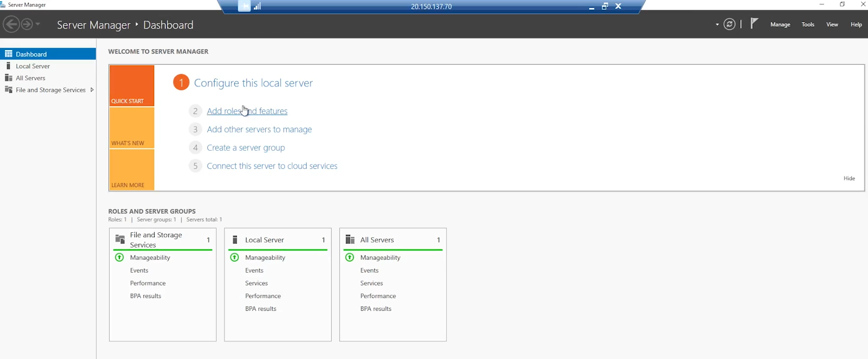Open dropdown arrow beside the refresh icon
Viewport: 868px width, 359px height.
717,25
